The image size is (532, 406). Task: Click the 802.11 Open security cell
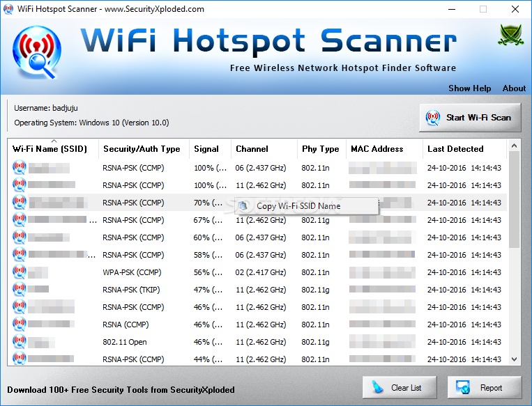click(x=125, y=342)
